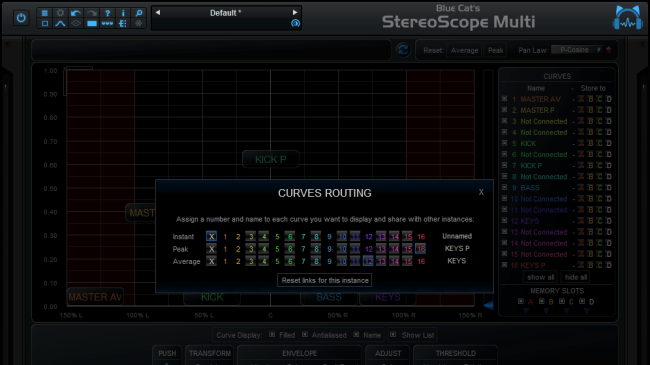This screenshot has height=365, width=650.
Task: Store KICK P curve to slot C
Action: pos(599,165)
